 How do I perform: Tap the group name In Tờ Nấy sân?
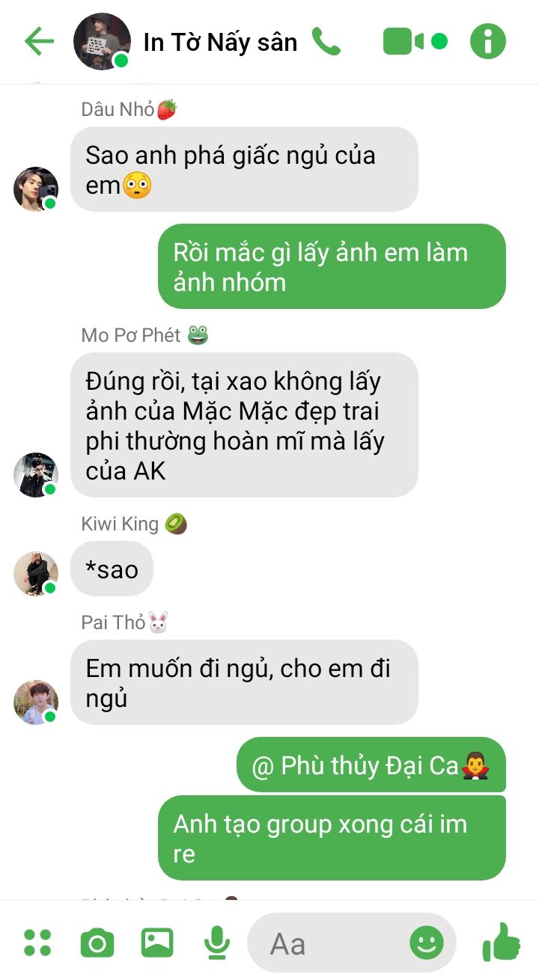pyautogui.click(x=220, y=43)
